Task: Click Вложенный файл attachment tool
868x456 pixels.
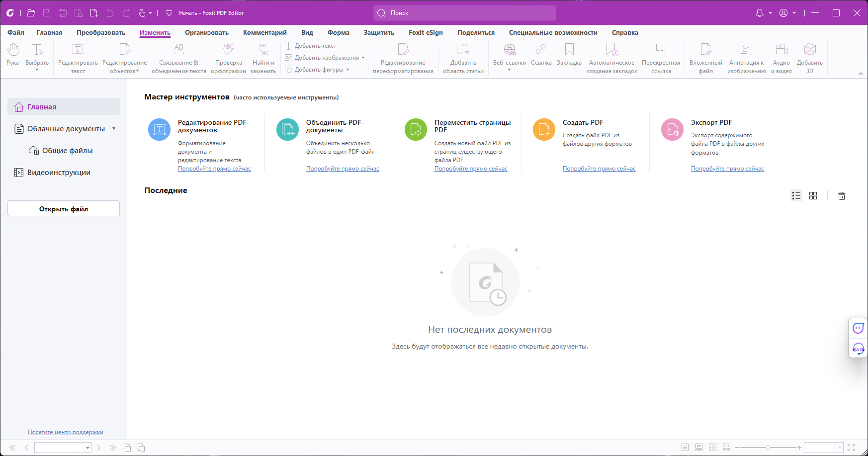Action: click(x=706, y=58)
